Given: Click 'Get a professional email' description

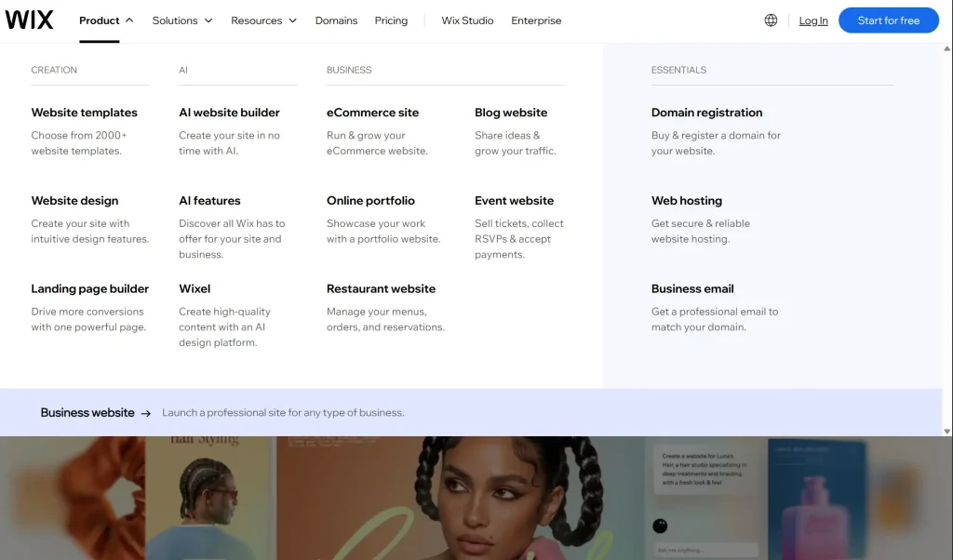Looking at the screenshot, I should coord(715,319).
